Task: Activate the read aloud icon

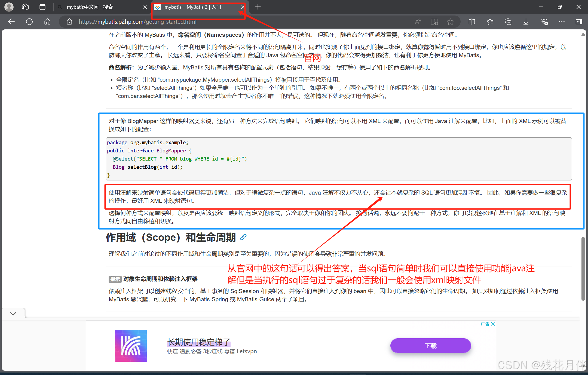Action: [418, 21]
